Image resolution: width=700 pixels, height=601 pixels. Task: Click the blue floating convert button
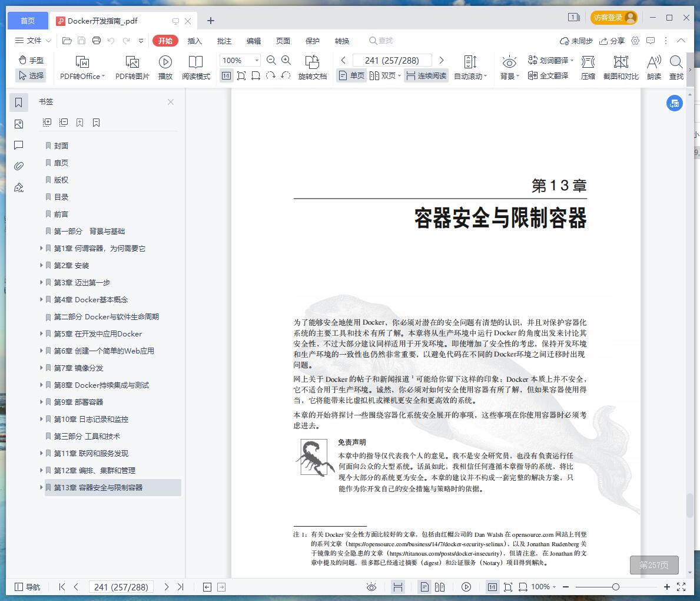675,103
